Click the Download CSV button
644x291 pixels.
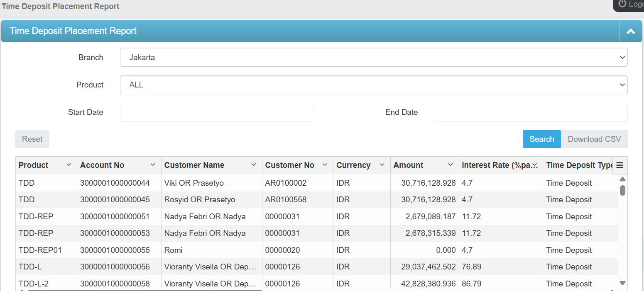click(595, 139)
